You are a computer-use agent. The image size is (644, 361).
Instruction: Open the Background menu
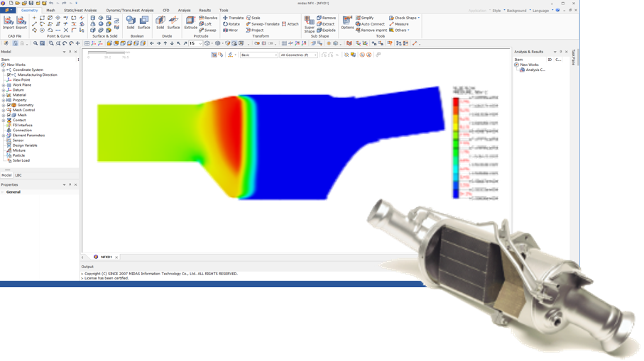516,11
